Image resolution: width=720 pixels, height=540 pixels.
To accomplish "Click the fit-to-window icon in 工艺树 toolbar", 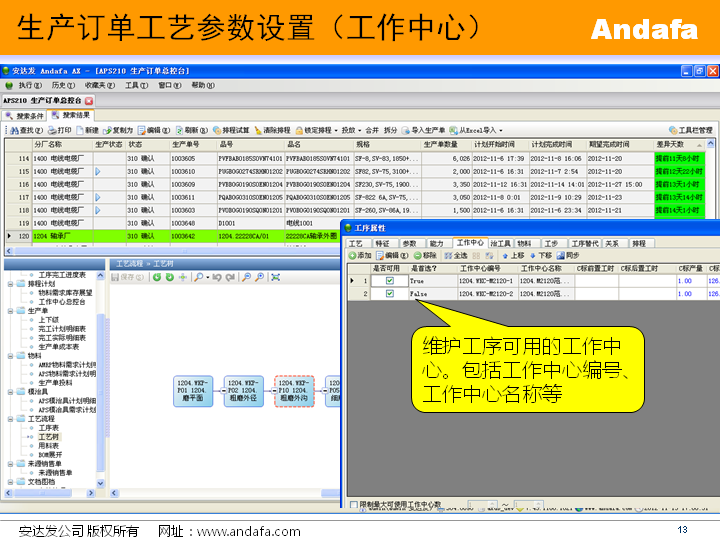I will (275, 276).
